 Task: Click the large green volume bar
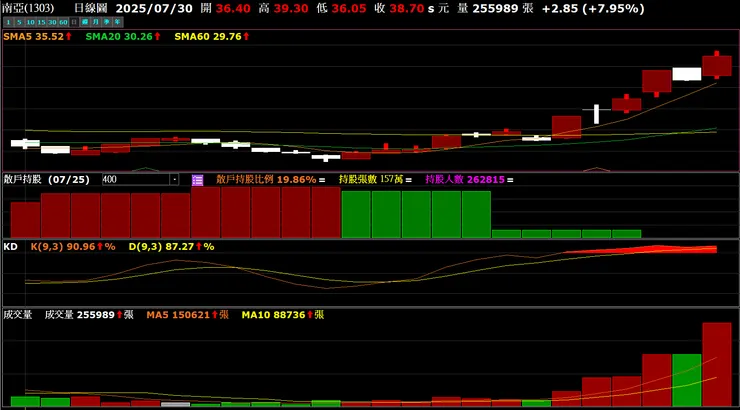click(x=687, y=380)
